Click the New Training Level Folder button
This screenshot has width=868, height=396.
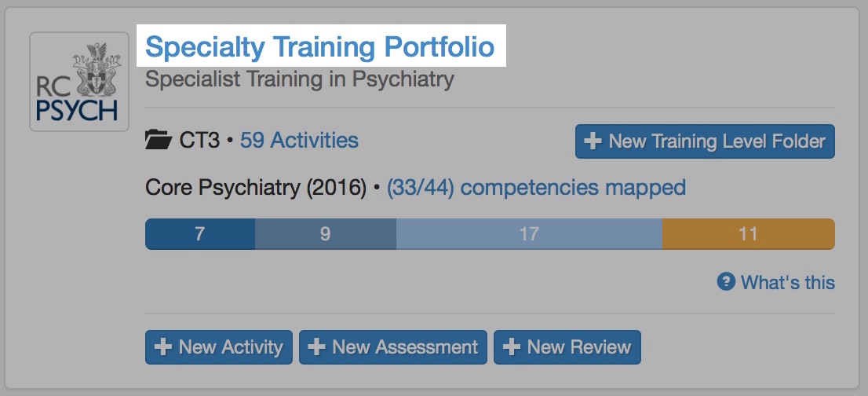705,141
